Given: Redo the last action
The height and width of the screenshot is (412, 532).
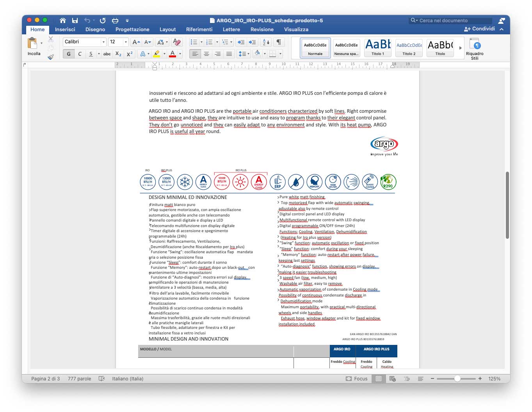Looking at the screenshot, I should [103, 20].
